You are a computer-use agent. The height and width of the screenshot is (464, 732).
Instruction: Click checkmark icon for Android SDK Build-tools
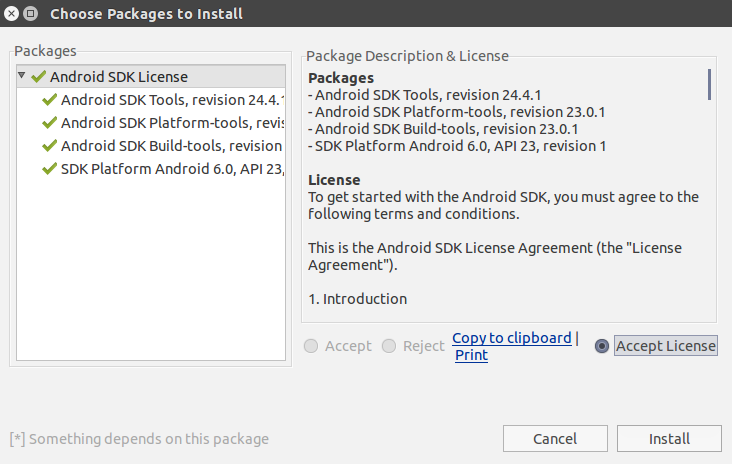pyautogui.click(x=49, y=146)
